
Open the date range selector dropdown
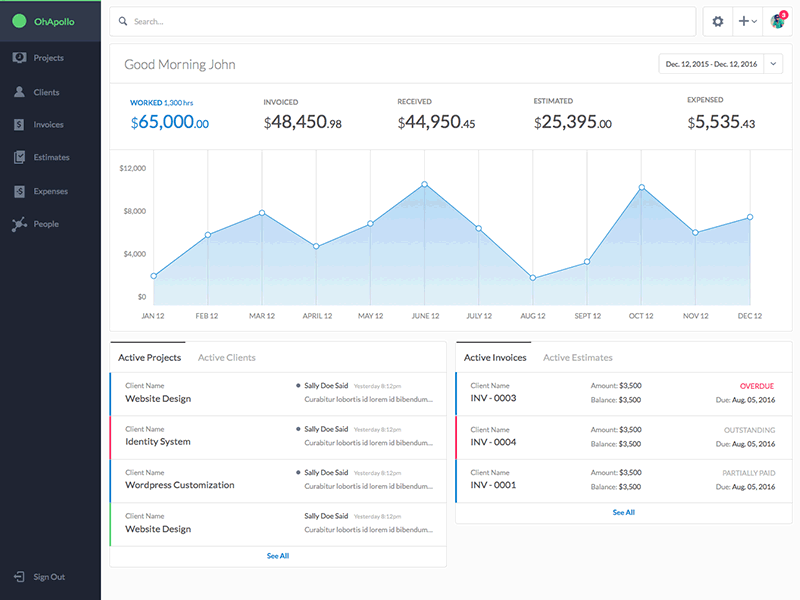712,62
